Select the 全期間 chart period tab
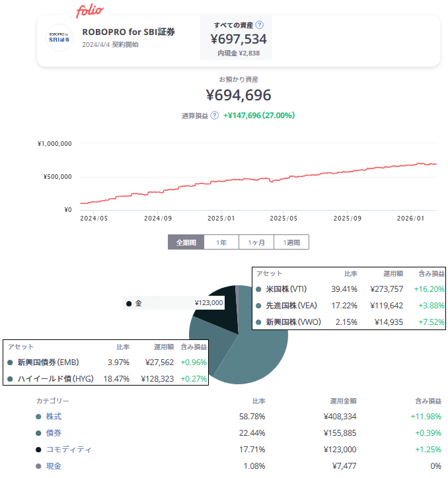The height and width of the screenshot is (478, 448). [186, 242]
